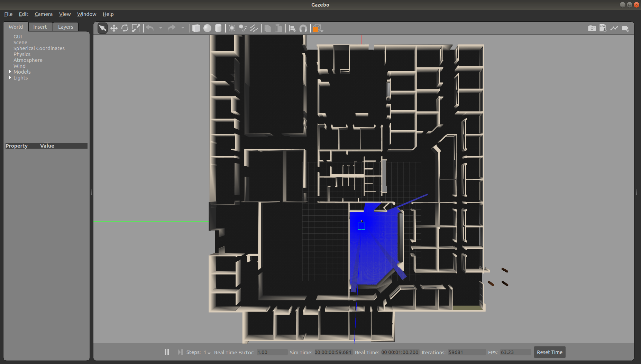Open the Camera menu

43,14
